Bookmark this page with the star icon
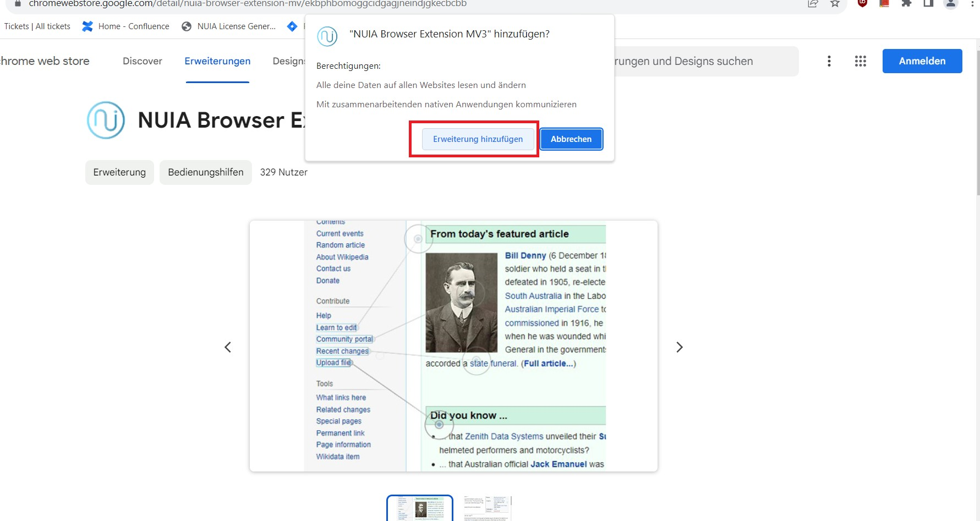 pos(835,4)
